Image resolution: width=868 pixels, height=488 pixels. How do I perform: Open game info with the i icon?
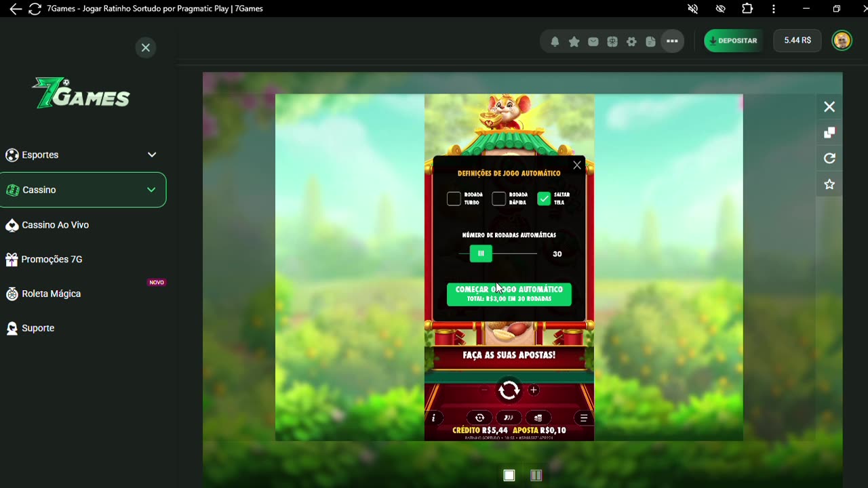click(x=433, y=418)
